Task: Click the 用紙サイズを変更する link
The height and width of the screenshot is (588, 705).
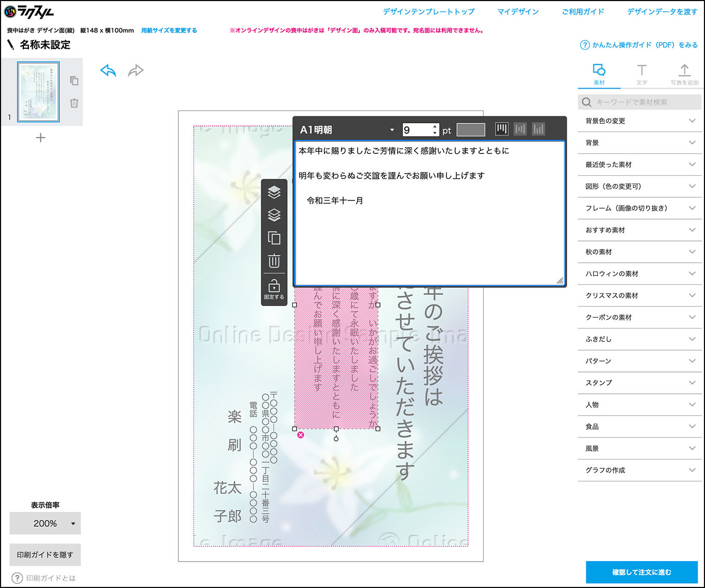Action: (x=169, y=31)
